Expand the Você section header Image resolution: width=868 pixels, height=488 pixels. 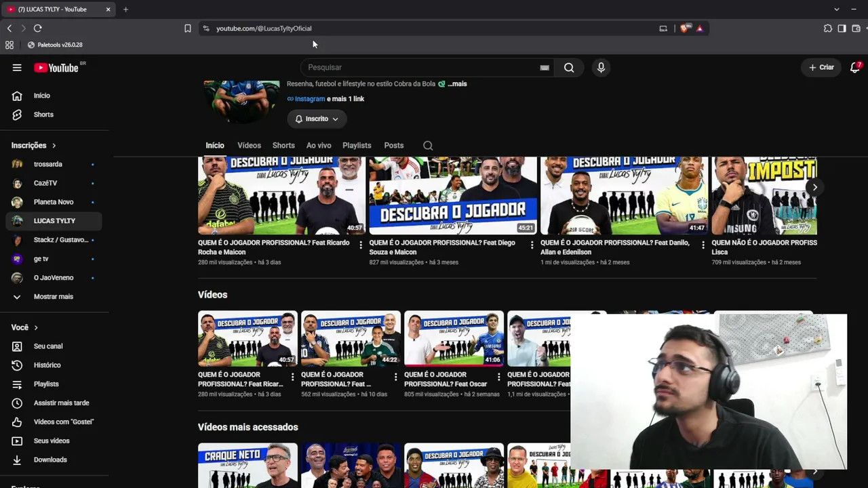[25, 328]
